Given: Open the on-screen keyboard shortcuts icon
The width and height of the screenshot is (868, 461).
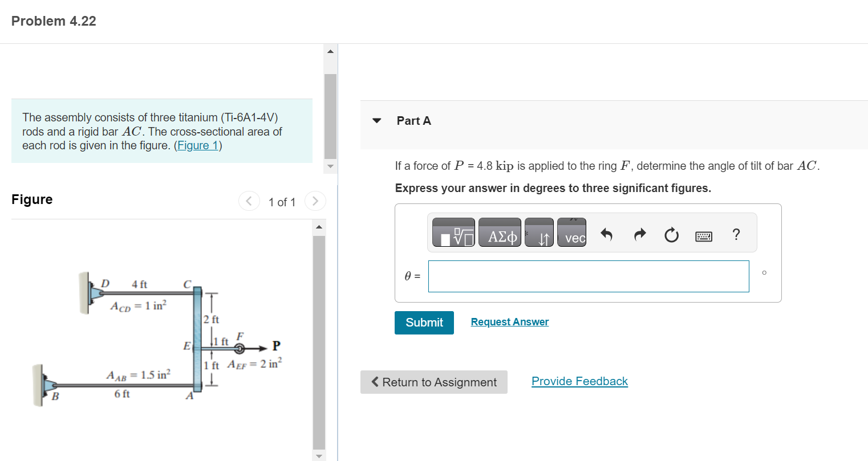Looking at the screenshot, I should (x=704, y=235).
